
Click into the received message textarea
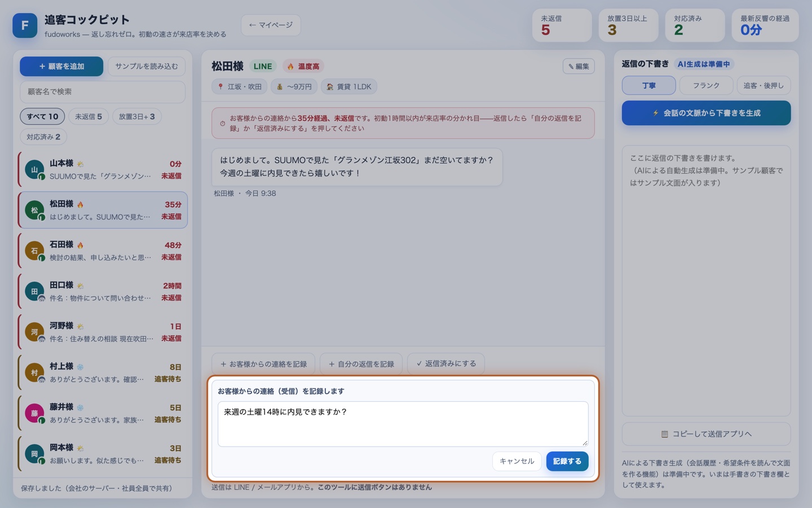click(403, 424)
